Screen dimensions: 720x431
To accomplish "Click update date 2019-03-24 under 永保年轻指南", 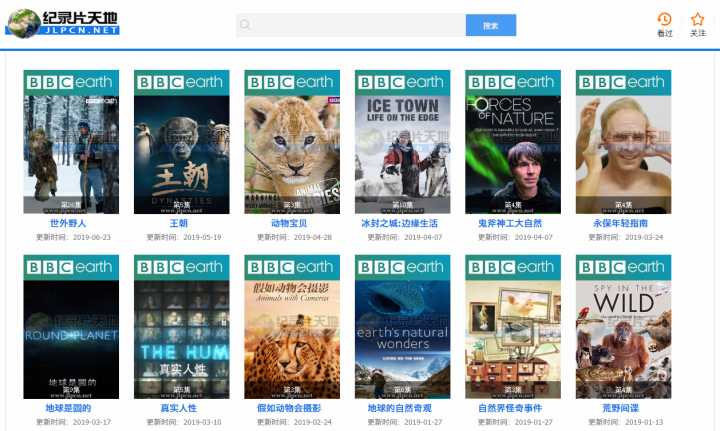I will [644, 237].
